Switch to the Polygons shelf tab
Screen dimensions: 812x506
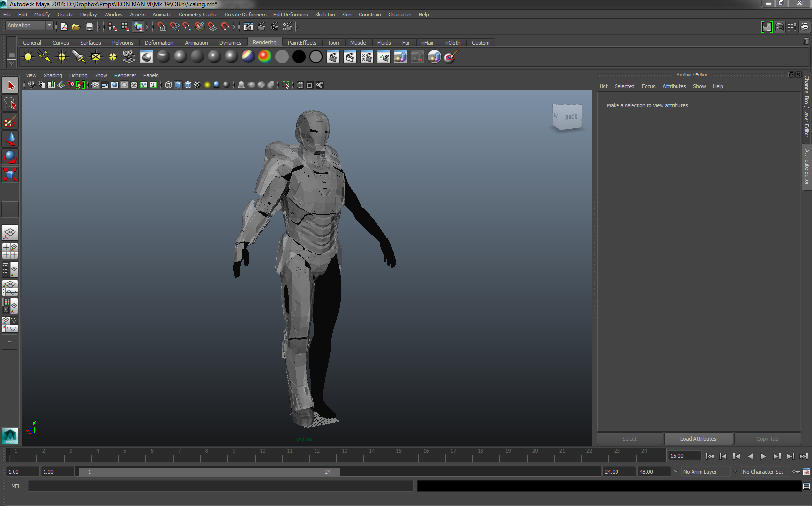coord(122,43)
